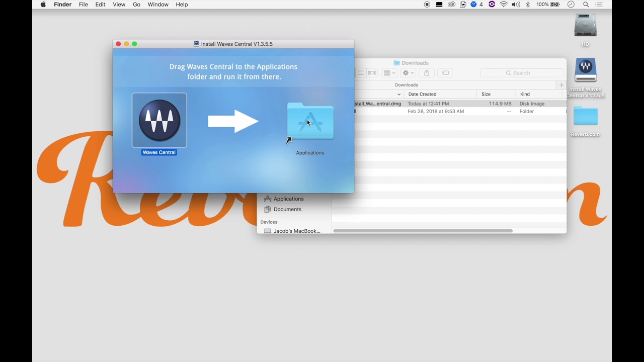
Task: Click the Folder kind cell
Action: 527,111
